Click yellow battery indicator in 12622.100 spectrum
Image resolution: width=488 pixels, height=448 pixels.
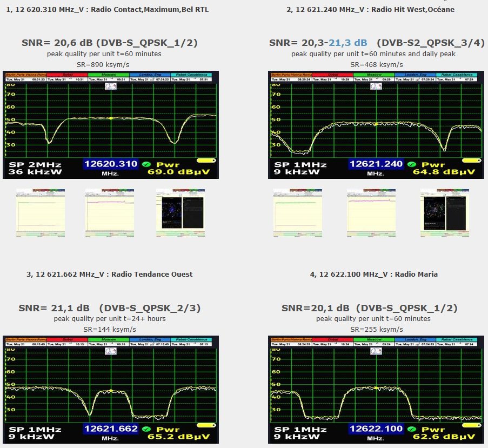(x=471, y=425)
